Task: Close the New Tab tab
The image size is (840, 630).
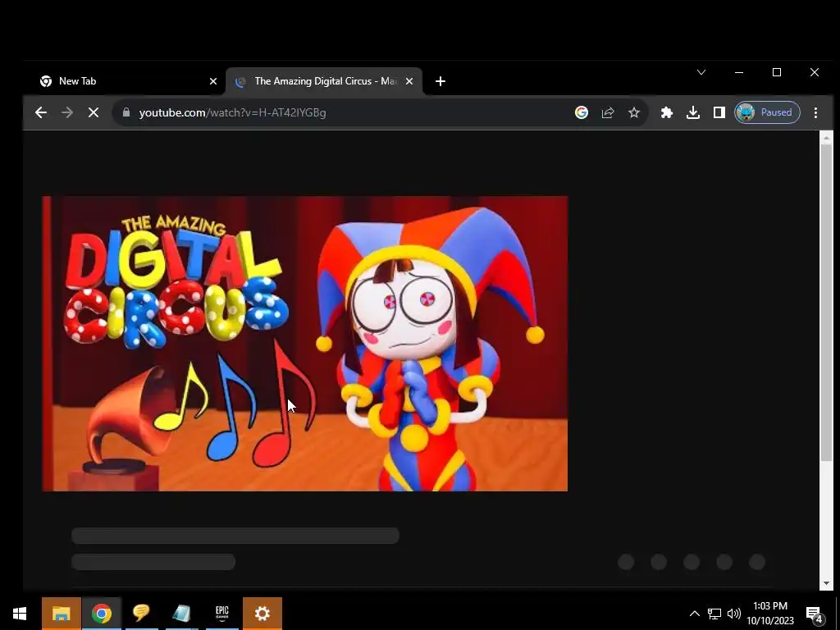Action: pyautogui.click(x=213, y=81)
